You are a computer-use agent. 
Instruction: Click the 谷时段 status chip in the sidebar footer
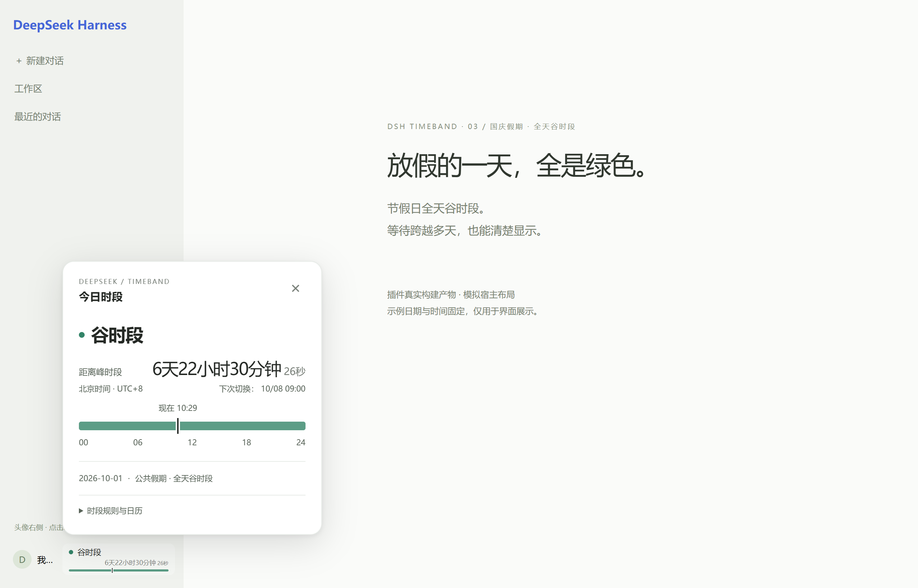pyautogui.click(x=119, y=559)
